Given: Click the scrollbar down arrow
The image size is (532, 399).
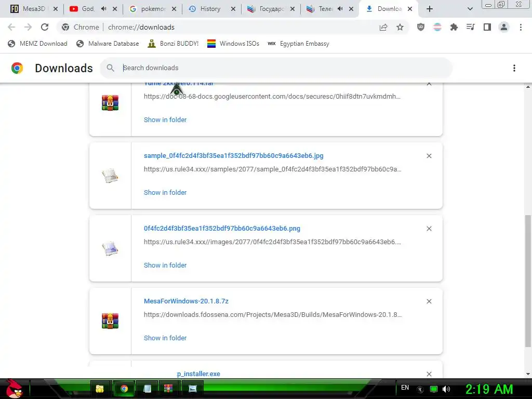Looking at the screenshot, I should [528, 374].
